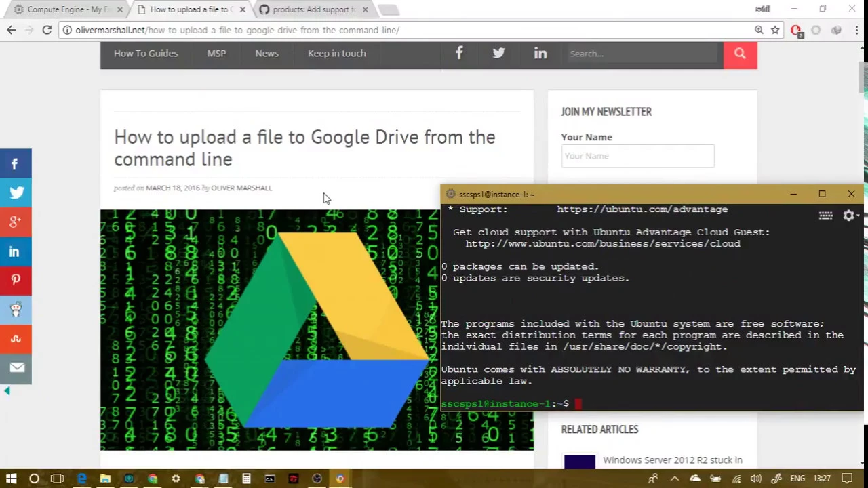The image size is (868, 488).
Task: Share on StumbleUpon from the left sidebar
Action: pos(16,339)
